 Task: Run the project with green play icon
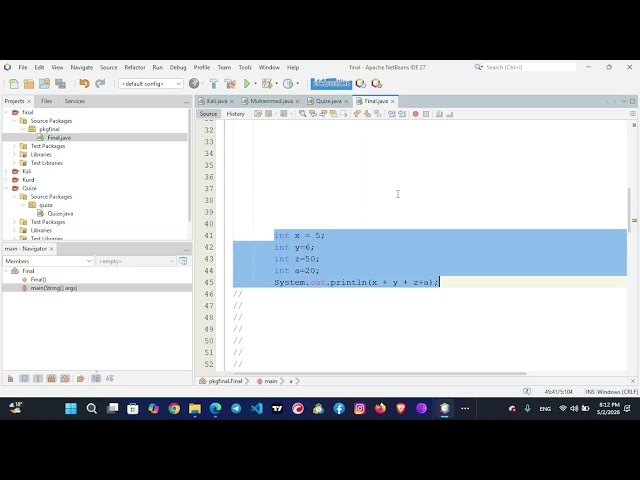point(247,84)
